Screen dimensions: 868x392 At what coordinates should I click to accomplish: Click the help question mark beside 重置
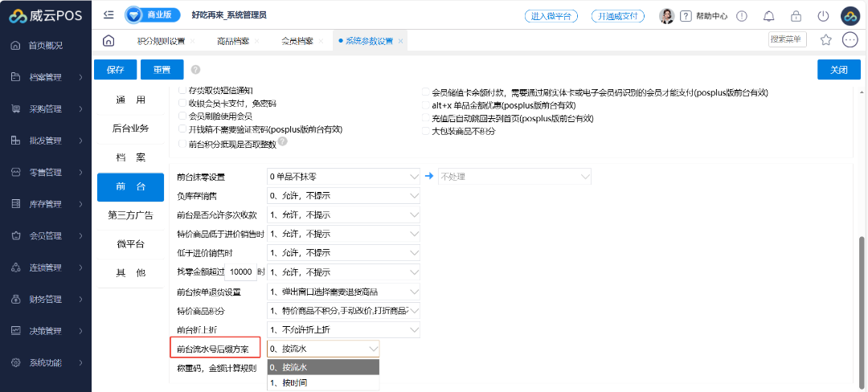[195, 70]
